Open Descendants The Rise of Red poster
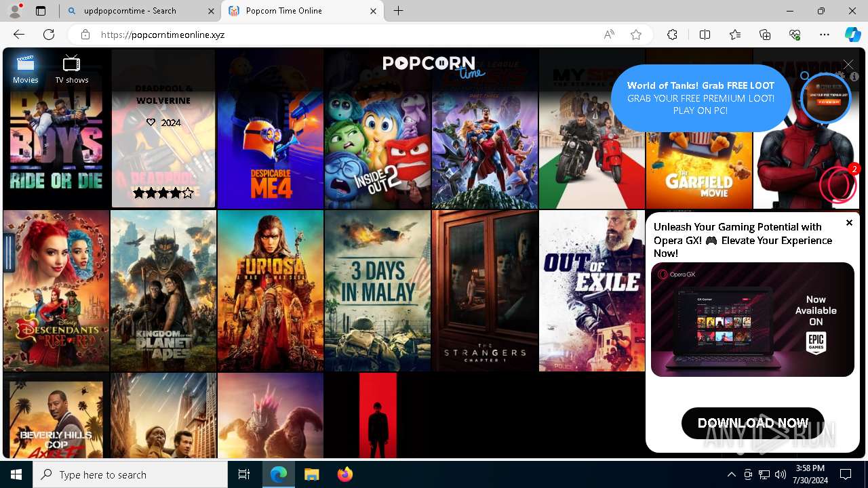 tap(56, 291)
